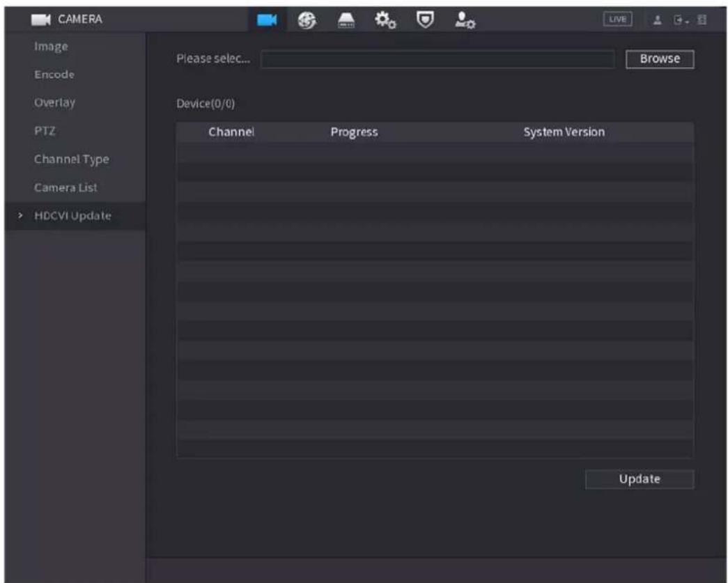Click the logout icon with dropdown arrow
This screenshot has height=583, width=728.
pos(681,20)
